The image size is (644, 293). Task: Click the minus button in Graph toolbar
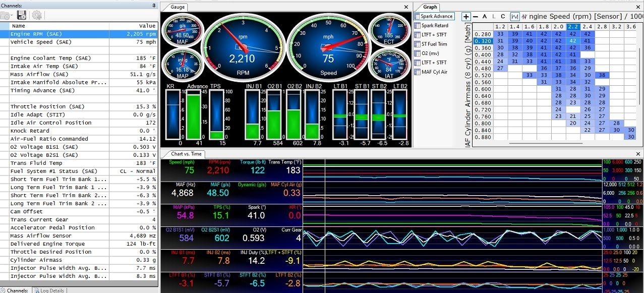(475, 17)
